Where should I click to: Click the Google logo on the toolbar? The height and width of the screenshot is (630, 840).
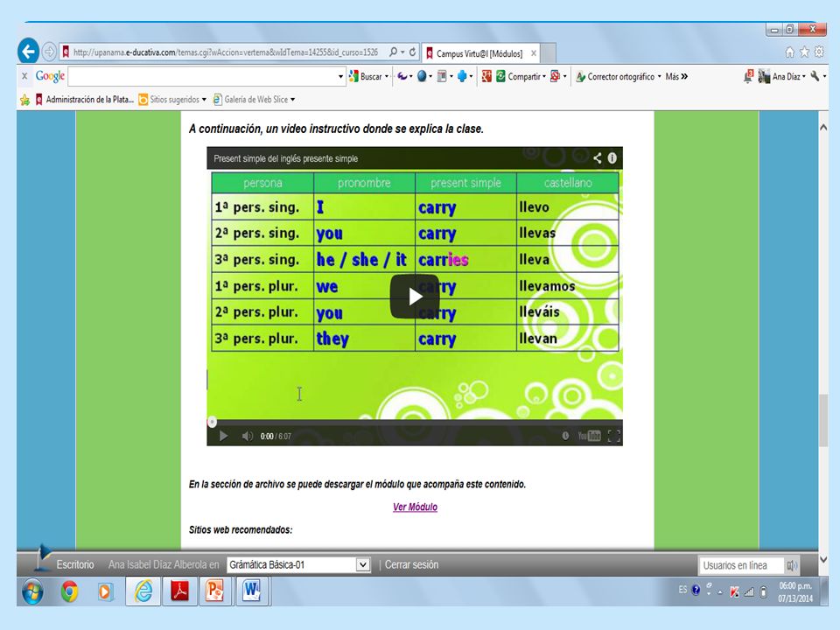50,76
